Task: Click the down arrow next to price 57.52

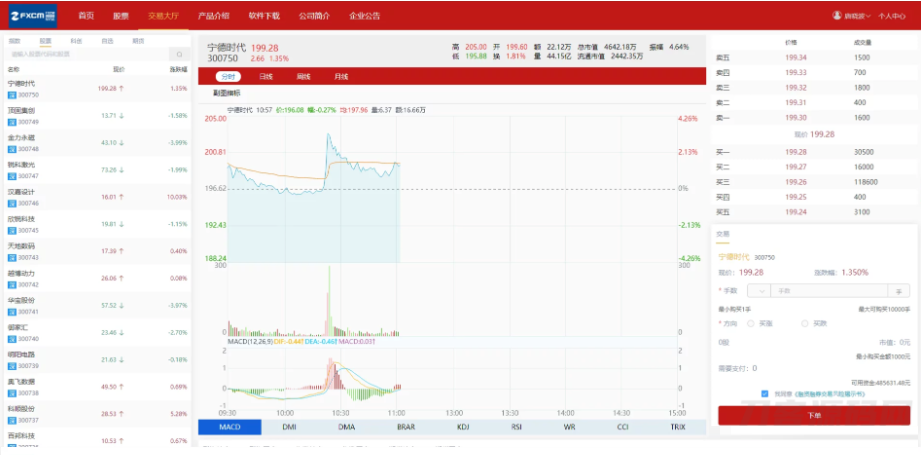Action: (x=121, y=305)
